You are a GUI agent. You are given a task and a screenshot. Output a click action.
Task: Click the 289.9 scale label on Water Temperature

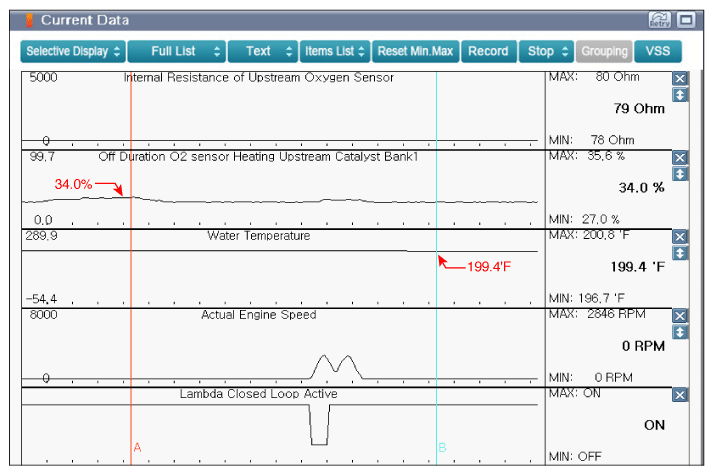pyautogui.click(x=41, y=235)
